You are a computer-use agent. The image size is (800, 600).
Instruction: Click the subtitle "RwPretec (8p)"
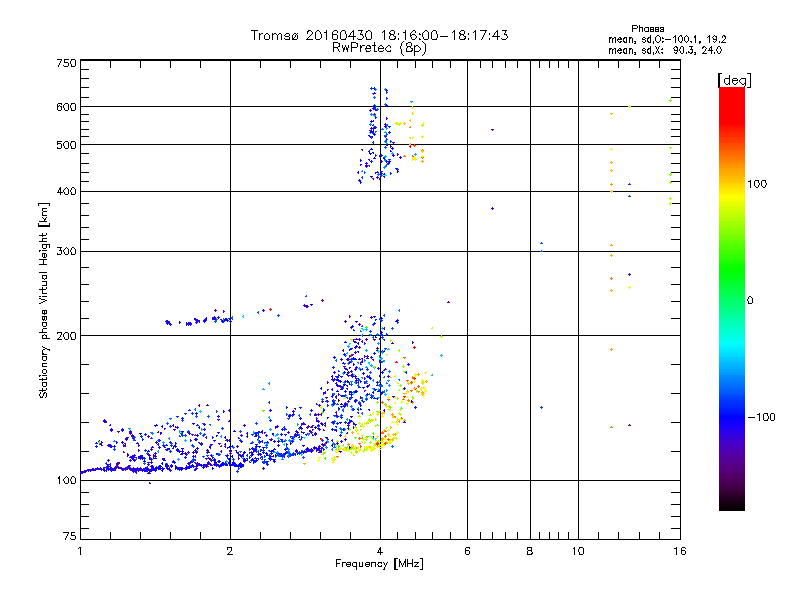379,48
